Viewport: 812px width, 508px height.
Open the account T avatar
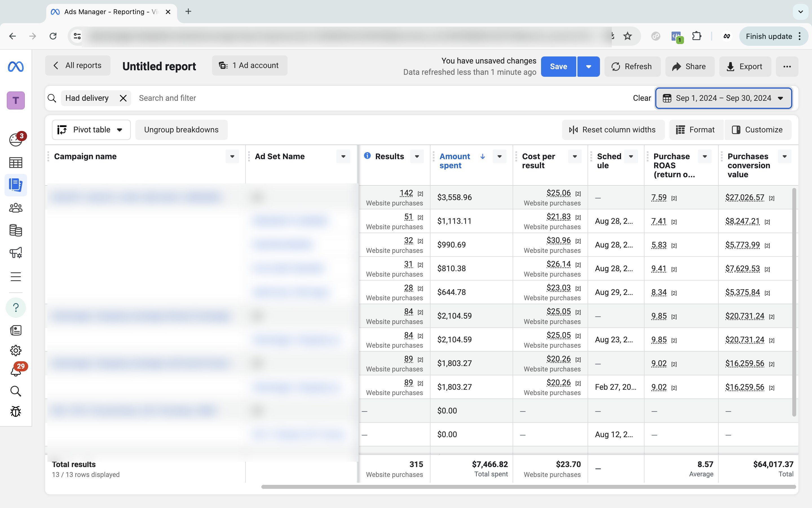point(16,100)
